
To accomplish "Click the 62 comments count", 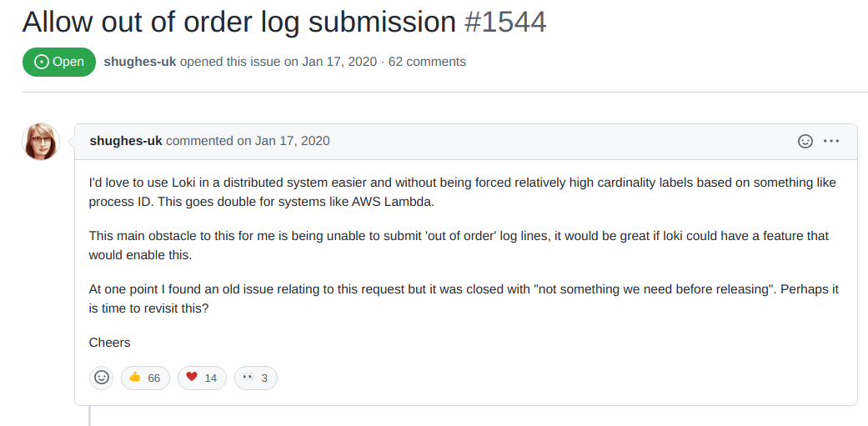I will tap(427, 62).
